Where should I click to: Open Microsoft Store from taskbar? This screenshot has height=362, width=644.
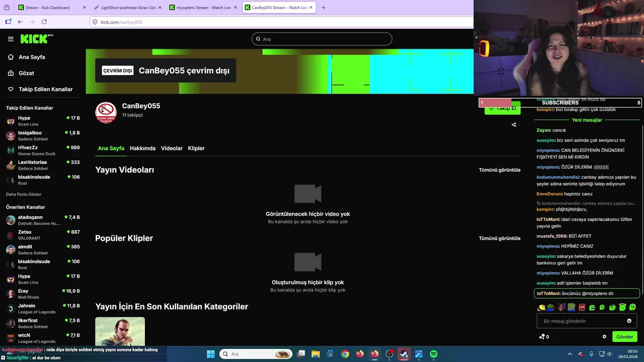click(330, 354)
